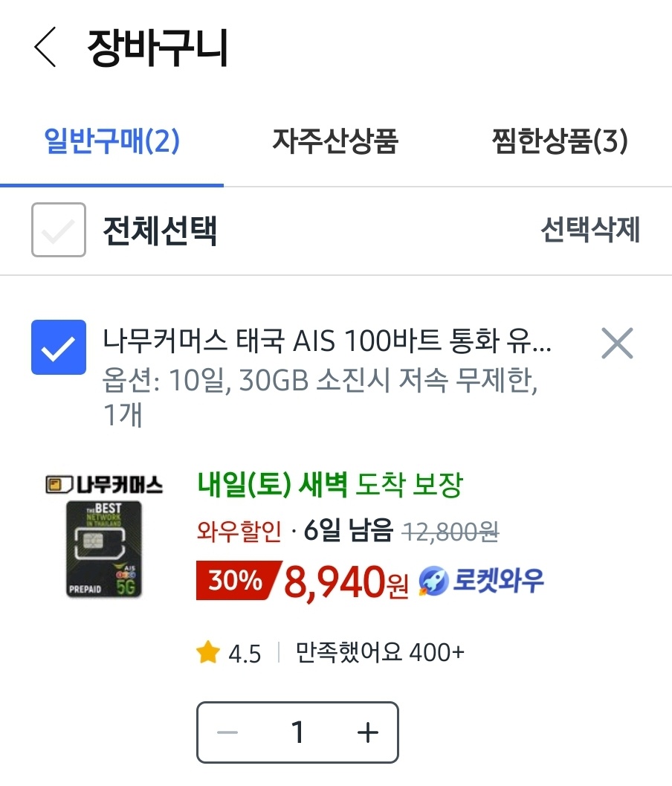672x786 pixels.
Task: Open the 찜한상품(3) tab
Action: 560,141
